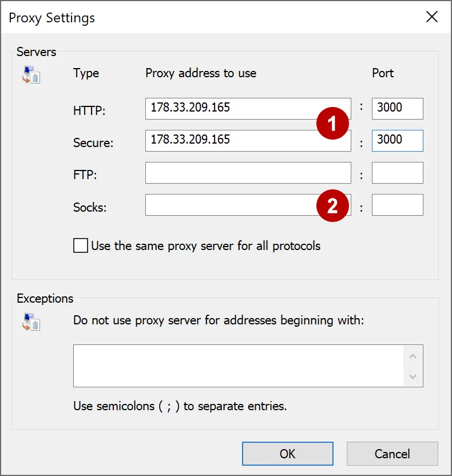Image resolution: width=452 pixels, height=476 pixels.
Task: Click the red numbered badge 2
Action: [334, 205]
